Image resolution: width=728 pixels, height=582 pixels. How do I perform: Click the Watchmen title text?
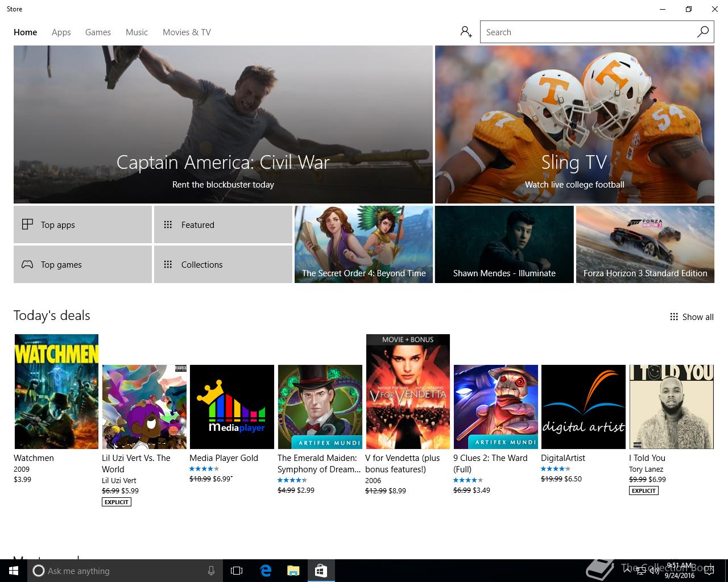pyautogui.click(x=34, y=458)
